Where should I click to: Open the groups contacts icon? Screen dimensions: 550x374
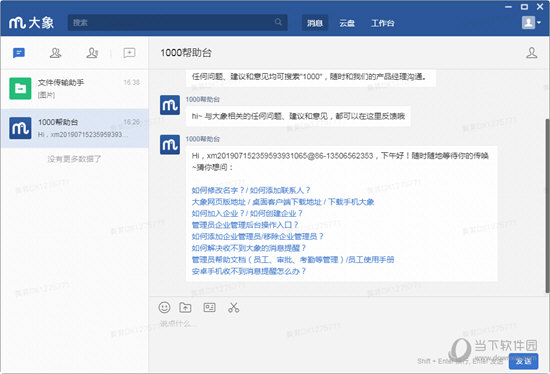[x=92, y=53]
